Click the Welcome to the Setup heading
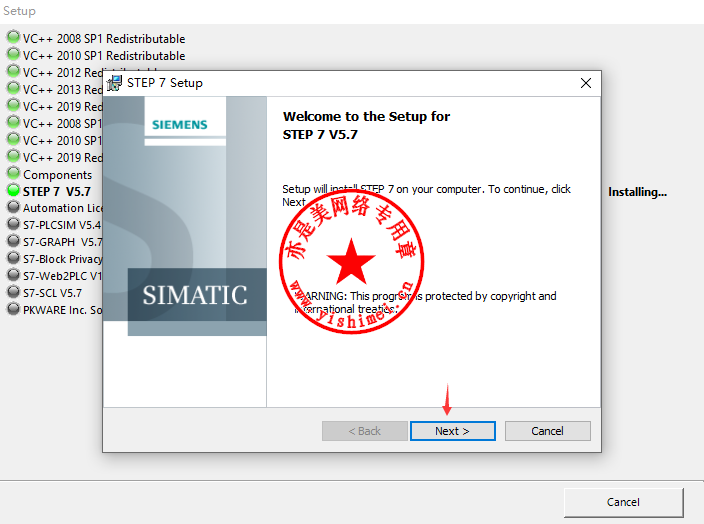Screen dimensions: 704x524 pos(366,125)
